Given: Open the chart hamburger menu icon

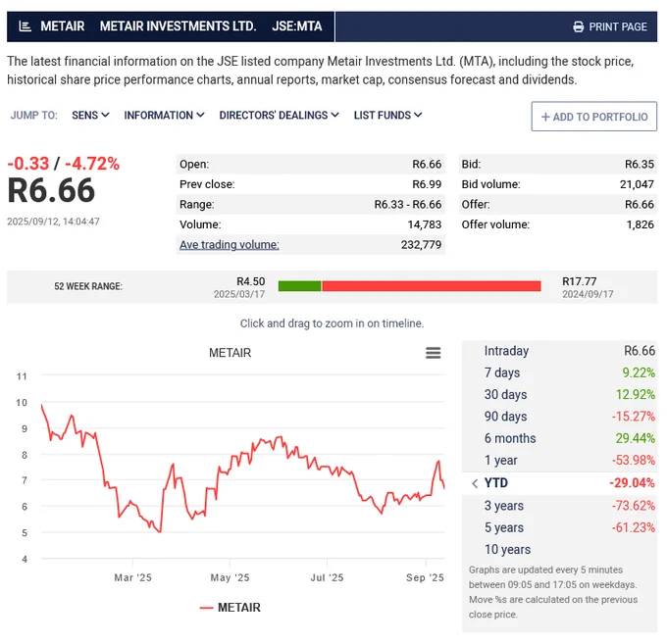Looking at the screenshot, I should coord(433,353).
